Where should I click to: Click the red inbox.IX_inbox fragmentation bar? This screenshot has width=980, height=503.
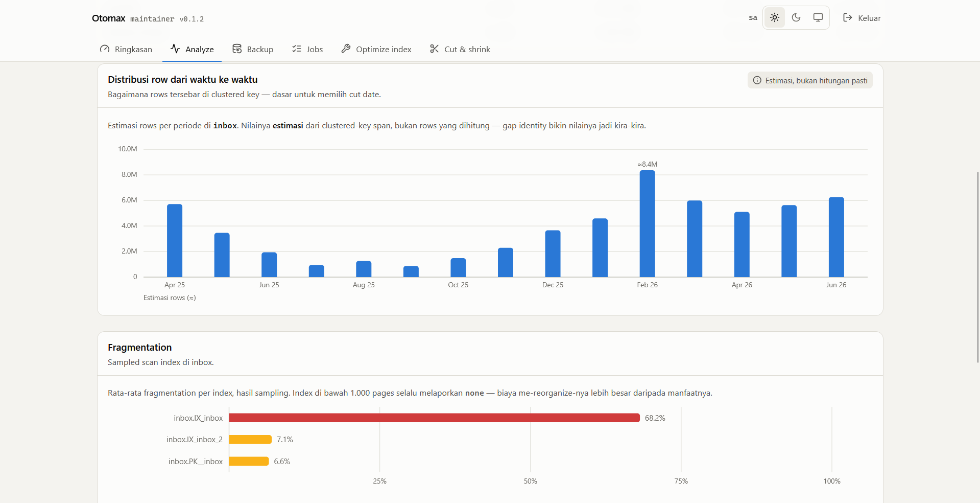435,418
